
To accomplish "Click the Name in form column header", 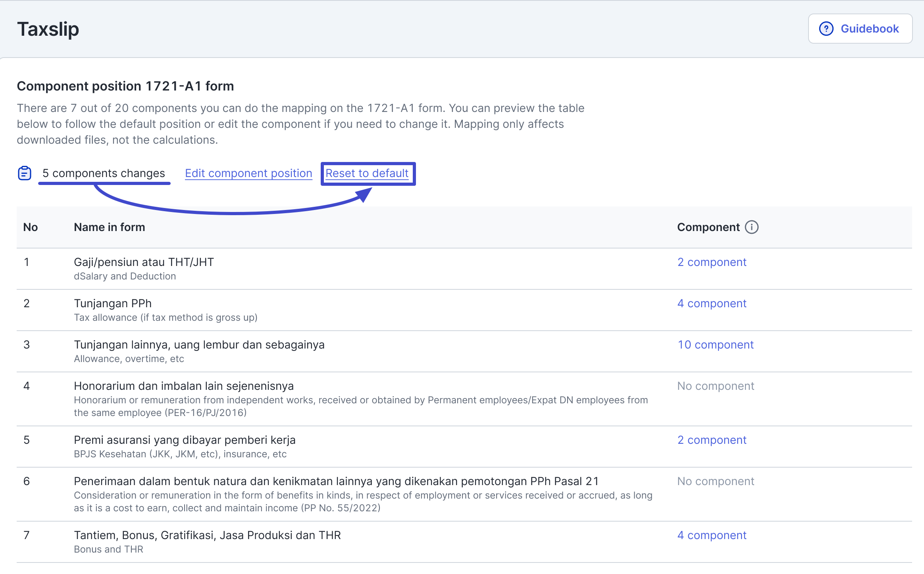I will 109,227.
